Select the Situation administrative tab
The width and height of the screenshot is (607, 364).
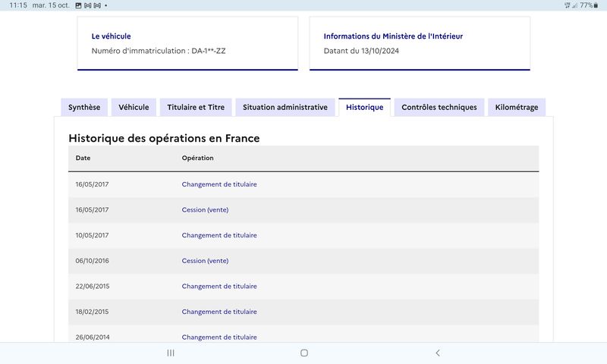pos(285,107)
